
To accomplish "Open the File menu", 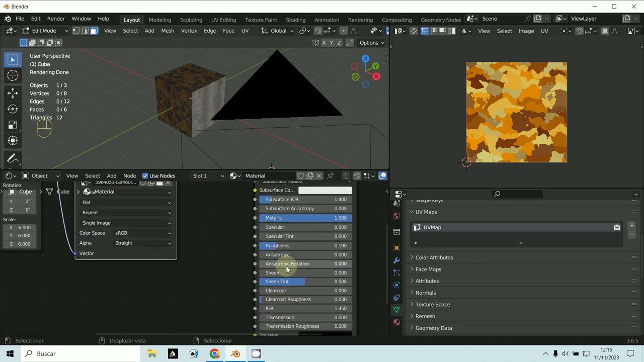I will [20, 19].
